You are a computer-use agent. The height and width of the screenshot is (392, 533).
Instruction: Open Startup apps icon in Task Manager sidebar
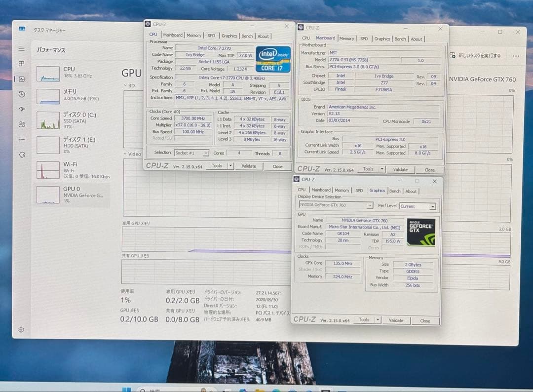click(22, 109)
